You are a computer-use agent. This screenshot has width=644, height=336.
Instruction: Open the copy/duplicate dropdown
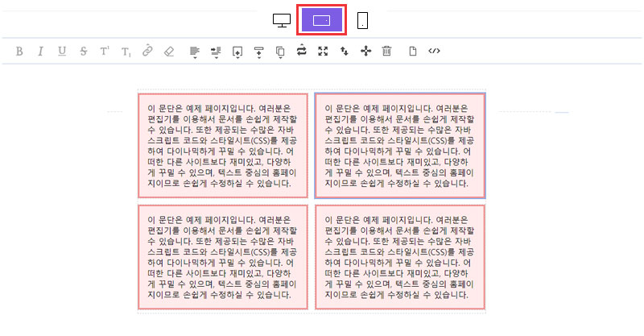[x=280, y=52]
